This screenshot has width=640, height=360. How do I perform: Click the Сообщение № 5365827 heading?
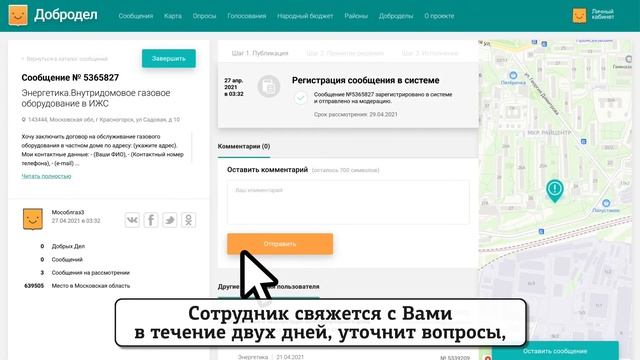pyautogui.click(x=70, y=78)
